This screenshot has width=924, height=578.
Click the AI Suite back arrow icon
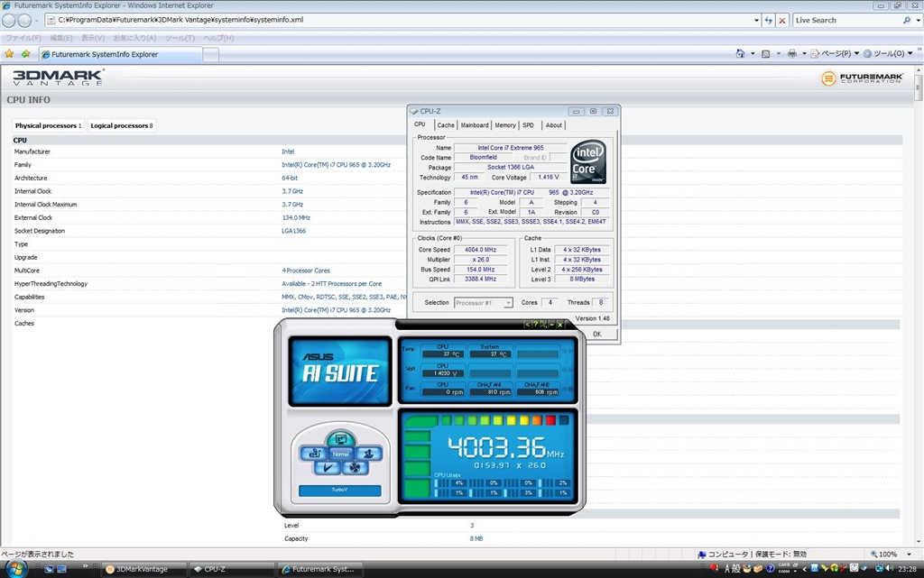(x=527, y=325)
